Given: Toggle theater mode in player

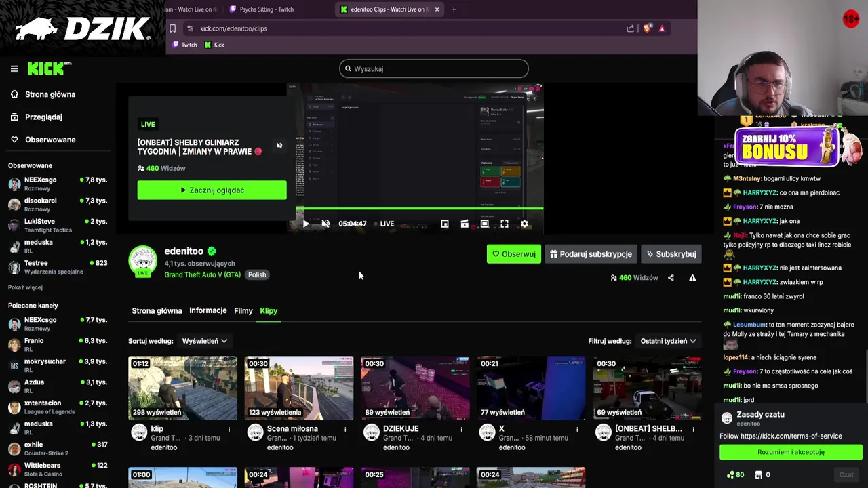Looking at the screenshot, I should click(484, 224).
